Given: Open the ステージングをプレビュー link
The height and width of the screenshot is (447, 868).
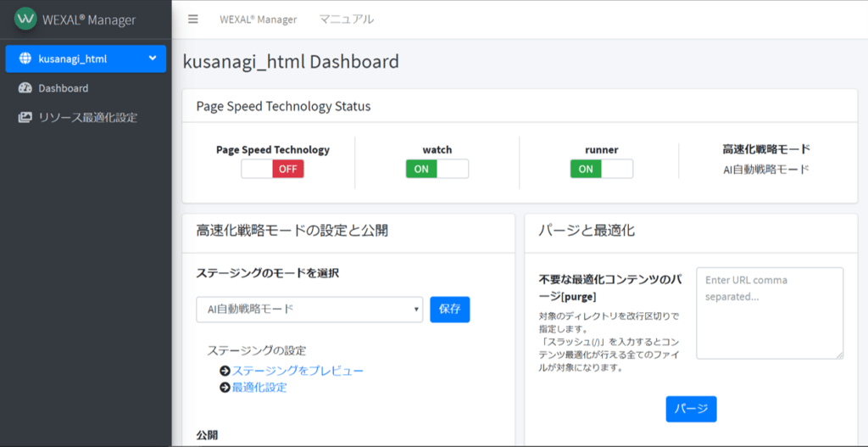Looking at the screenshot, I should [298, 371].
